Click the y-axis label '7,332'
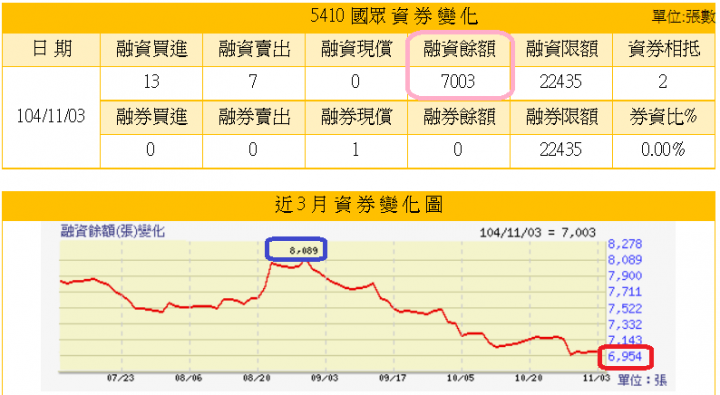The width and height of the screenshot is (720, 395). click(x=624, y=325)
